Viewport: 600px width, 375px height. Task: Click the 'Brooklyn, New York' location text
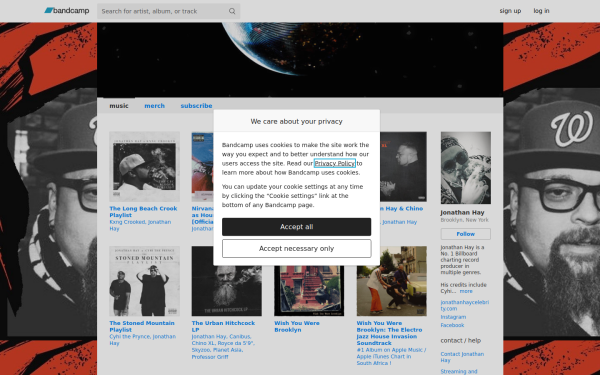tap(464, 220)
